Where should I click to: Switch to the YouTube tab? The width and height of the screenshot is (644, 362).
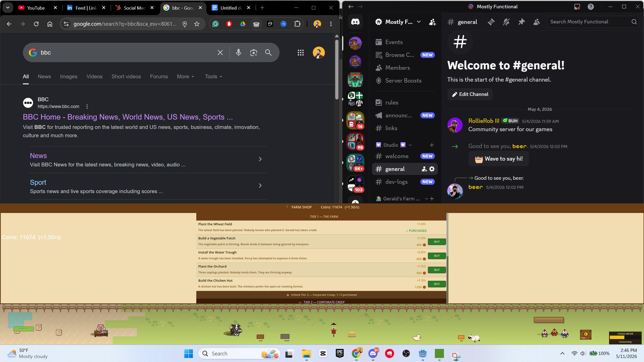click(36, 8)
